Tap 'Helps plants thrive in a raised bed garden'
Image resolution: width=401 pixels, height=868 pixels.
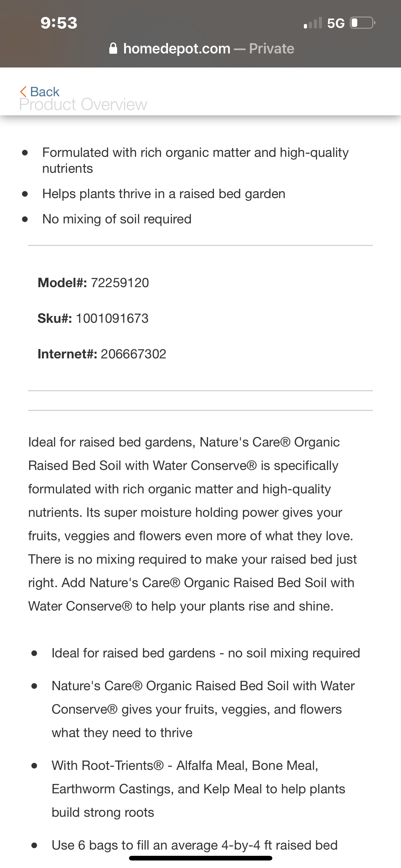[164, 194]
